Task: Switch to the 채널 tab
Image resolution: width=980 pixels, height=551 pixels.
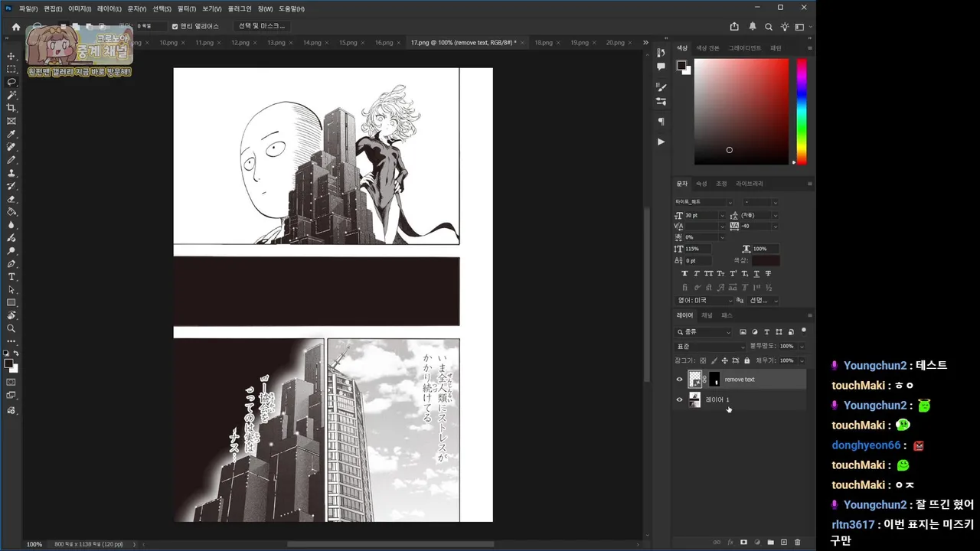Action: (x=707, y=315)
